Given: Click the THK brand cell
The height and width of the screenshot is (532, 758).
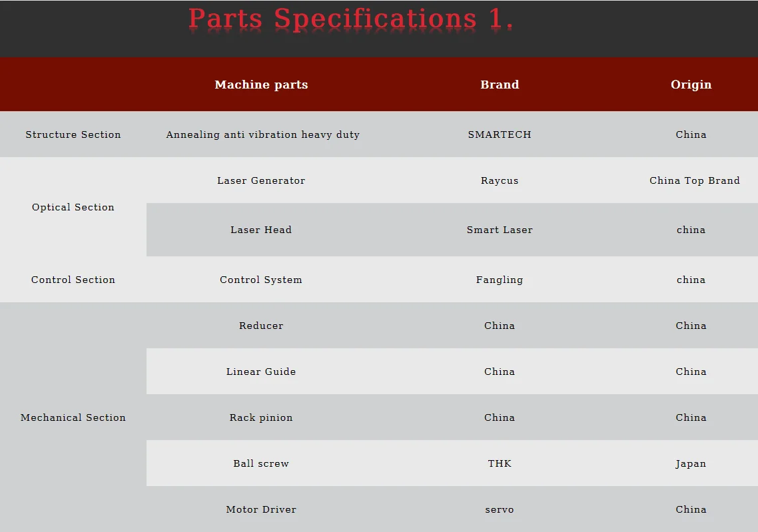Looking at the screenshot, I should pyautogui.click(x=500, y=463).
